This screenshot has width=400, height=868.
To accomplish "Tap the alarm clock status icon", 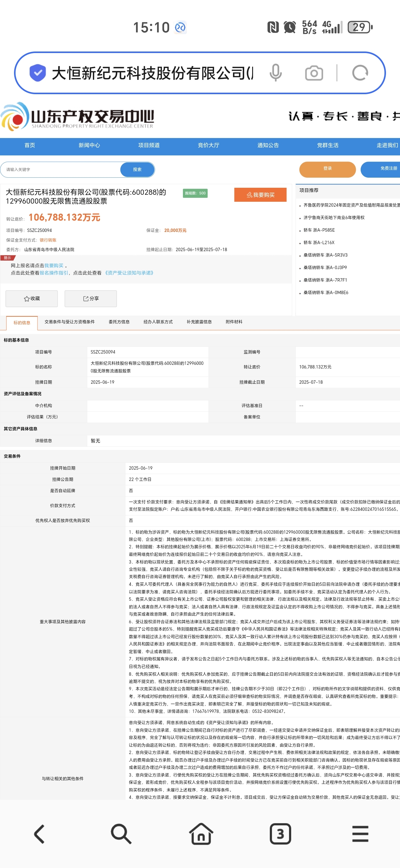I will pos(289,27).
